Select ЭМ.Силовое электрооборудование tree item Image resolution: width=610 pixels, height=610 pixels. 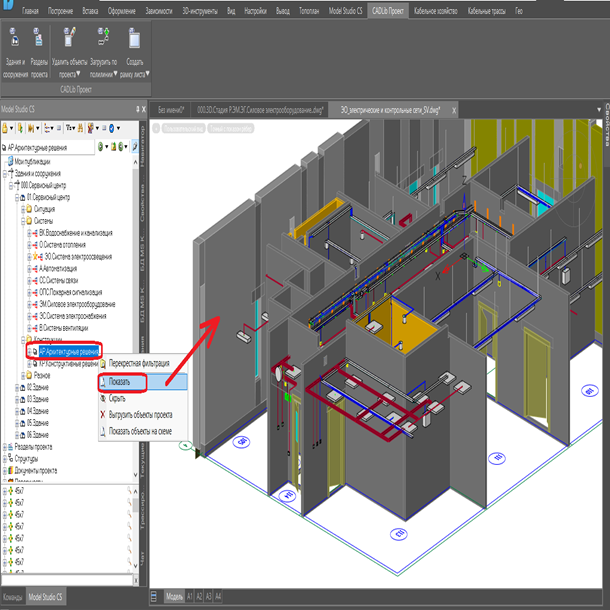pos(78,303)
